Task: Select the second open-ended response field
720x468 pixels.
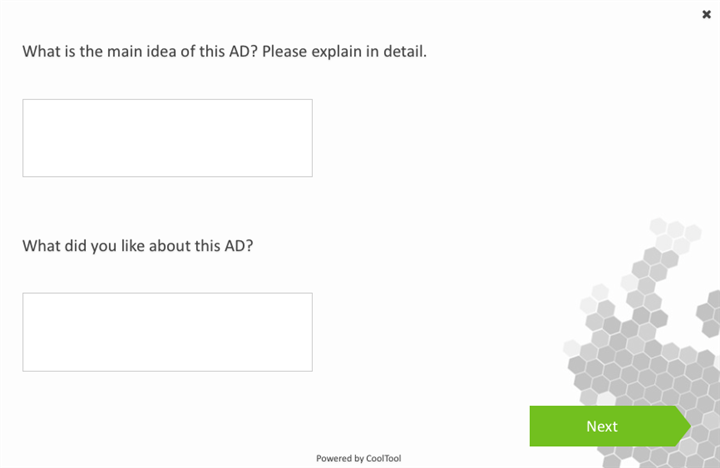Action: [167, 332]
